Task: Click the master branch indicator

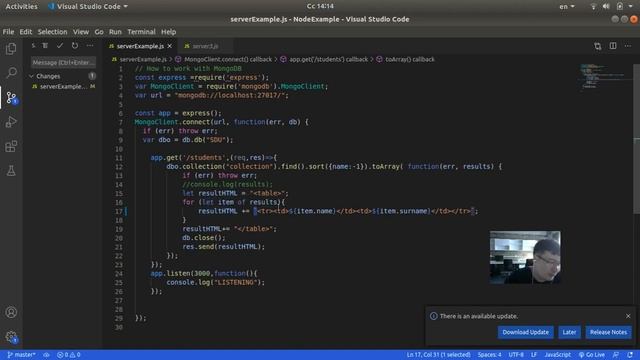Action: click(x=21, y=355)
